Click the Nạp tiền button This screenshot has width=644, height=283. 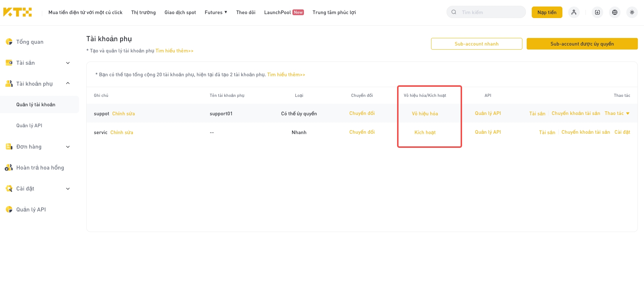pyautogui.click(x=547, y=12)
